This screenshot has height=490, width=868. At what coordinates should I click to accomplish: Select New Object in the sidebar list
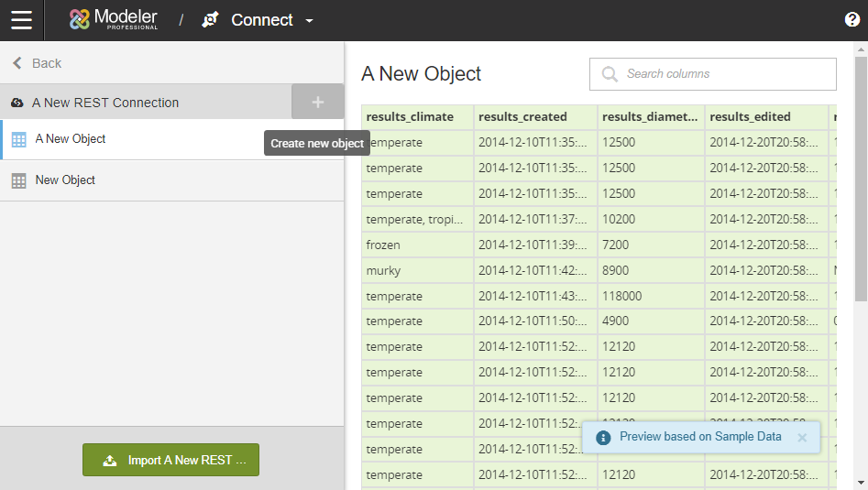point(65,180)
